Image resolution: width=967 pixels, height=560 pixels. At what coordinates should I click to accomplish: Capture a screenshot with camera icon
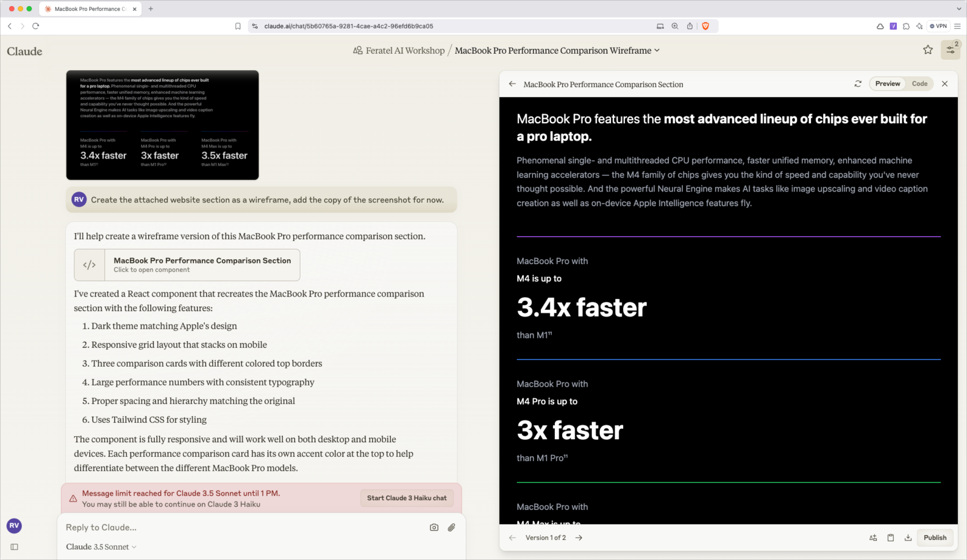coord(434,527)
